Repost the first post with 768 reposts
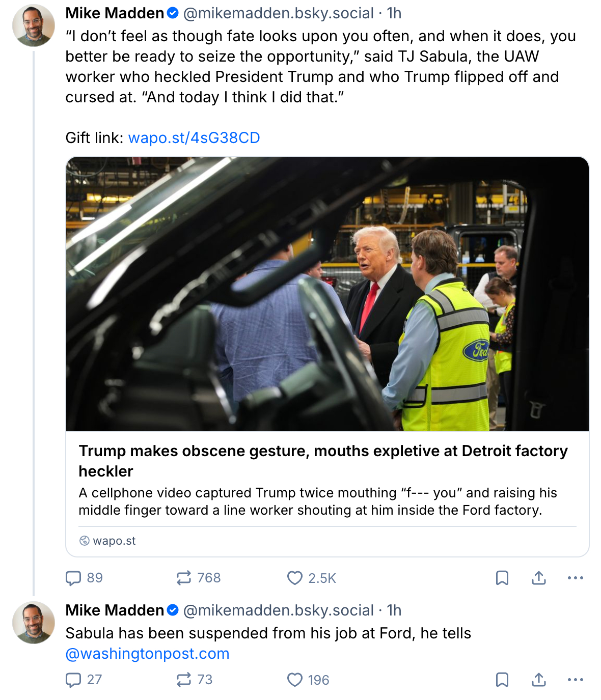 tap(184, 578)
